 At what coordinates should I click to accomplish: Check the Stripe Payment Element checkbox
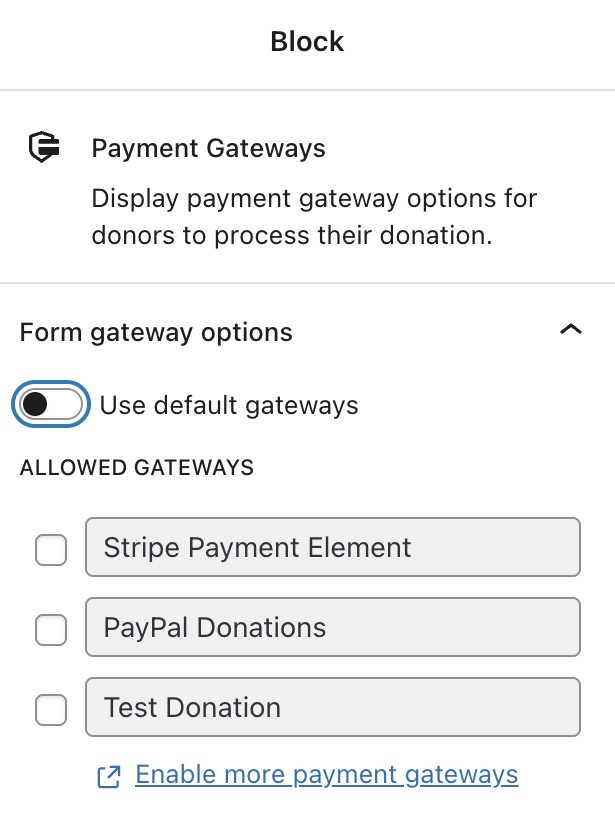point(51,549)
